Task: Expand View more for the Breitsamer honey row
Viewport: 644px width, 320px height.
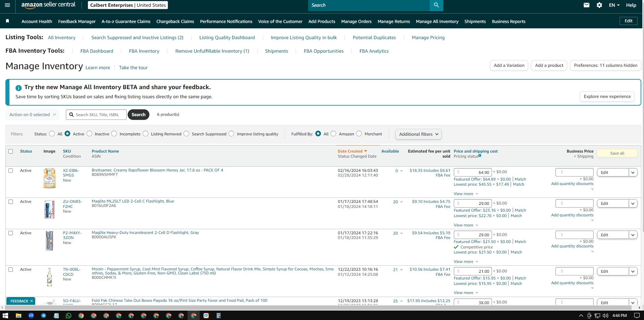Action: tap(466, 194)
